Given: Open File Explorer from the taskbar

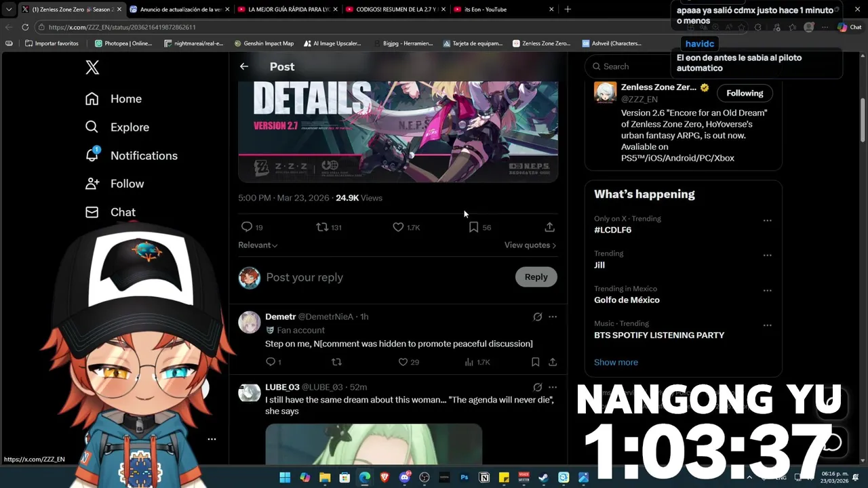Looking at the screenshot, I should point(325,478).
